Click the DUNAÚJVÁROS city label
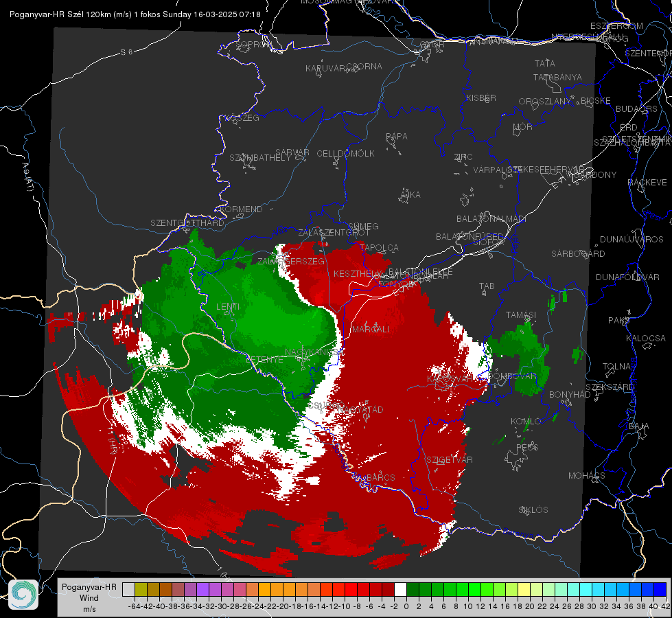Image resolution: width=672 pixels, height=618 pixels. [x=632, y=240]
